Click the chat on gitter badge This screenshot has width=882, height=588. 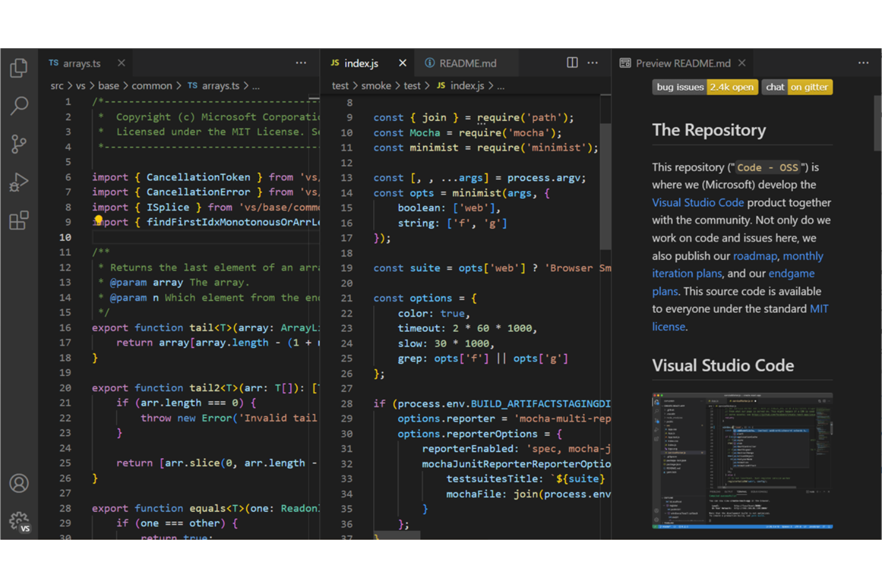click(x=797, y=87)
